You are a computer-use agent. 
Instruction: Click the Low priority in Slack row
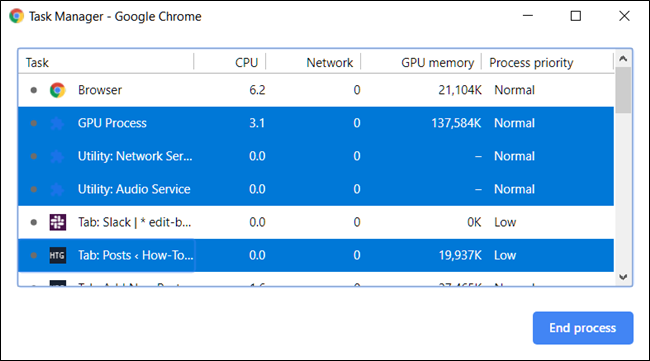pyautogui.click(x=505, y=222)
